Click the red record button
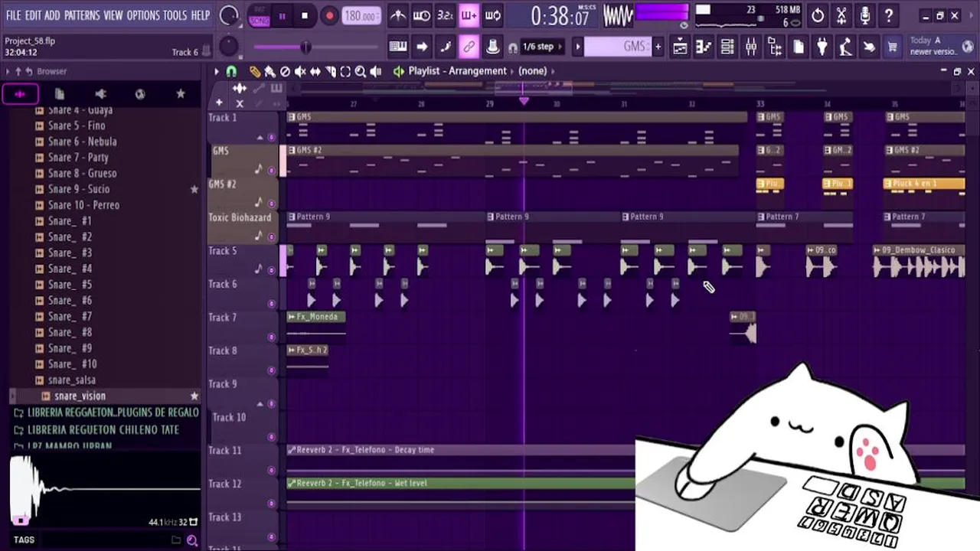 pyautogui.click(x=329, y=15)
